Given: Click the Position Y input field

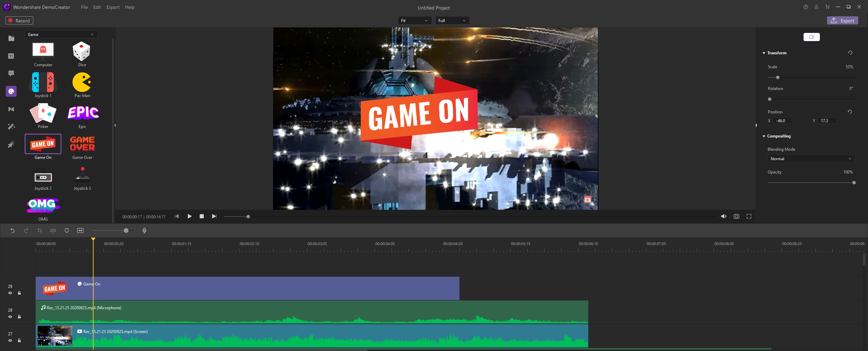Looking at the screenshot, I should pos(827,121).
